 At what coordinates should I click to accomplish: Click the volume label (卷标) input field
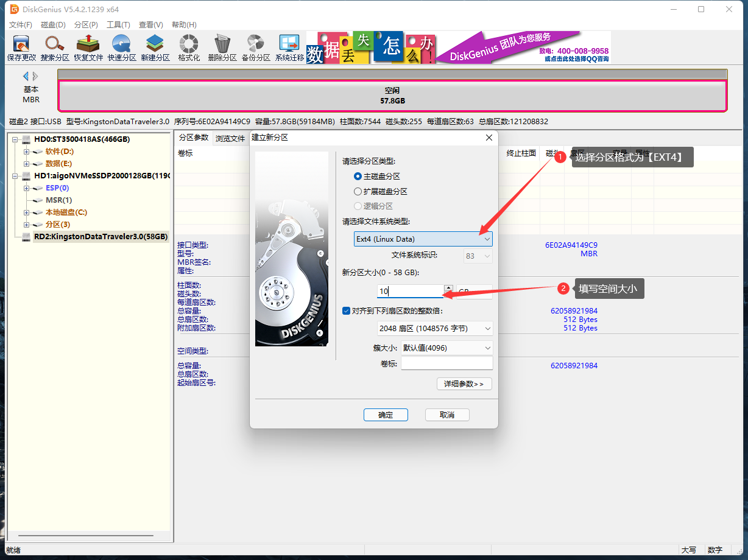(x=446, y=363)
